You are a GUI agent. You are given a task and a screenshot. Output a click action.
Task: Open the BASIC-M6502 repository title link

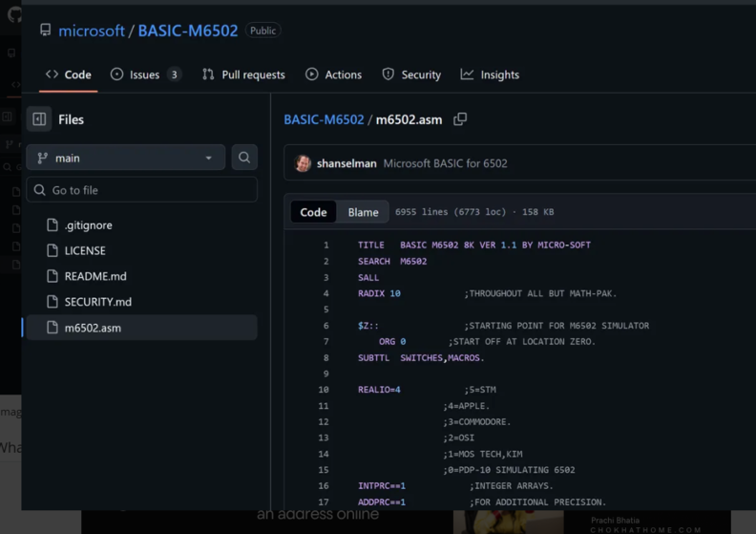pos(187,31)
